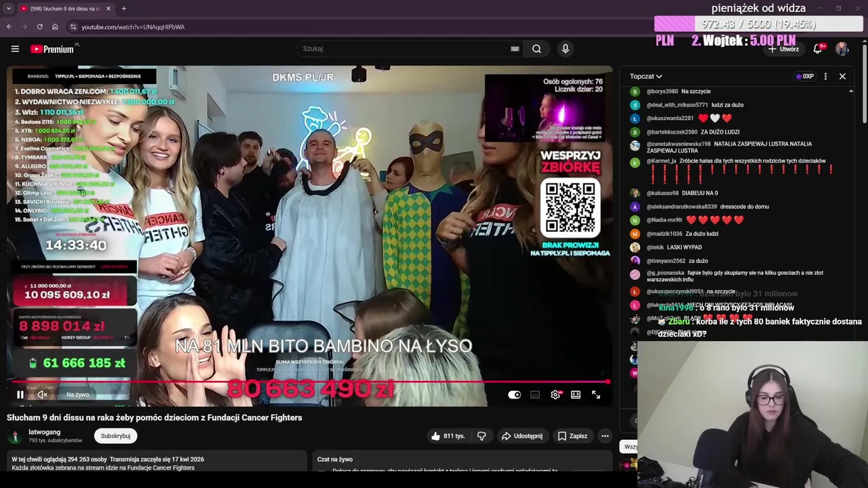
Task: Click the Subskrybuj subscribe button
Action: click(115, 436)
